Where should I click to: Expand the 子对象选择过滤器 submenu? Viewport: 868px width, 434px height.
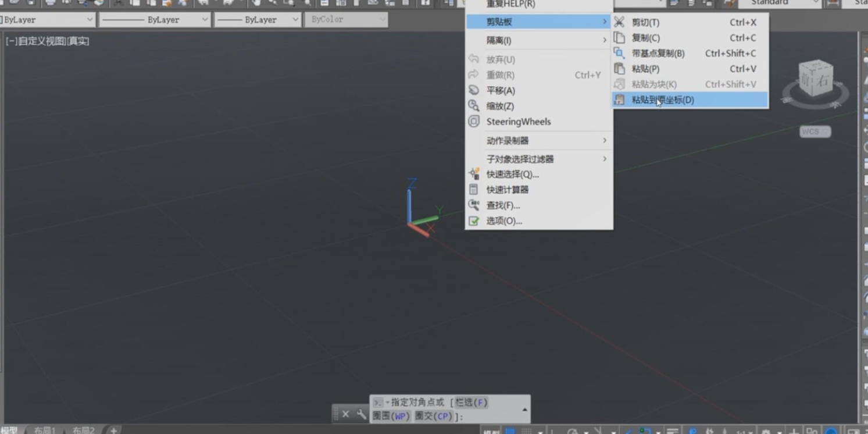(539, 159)
